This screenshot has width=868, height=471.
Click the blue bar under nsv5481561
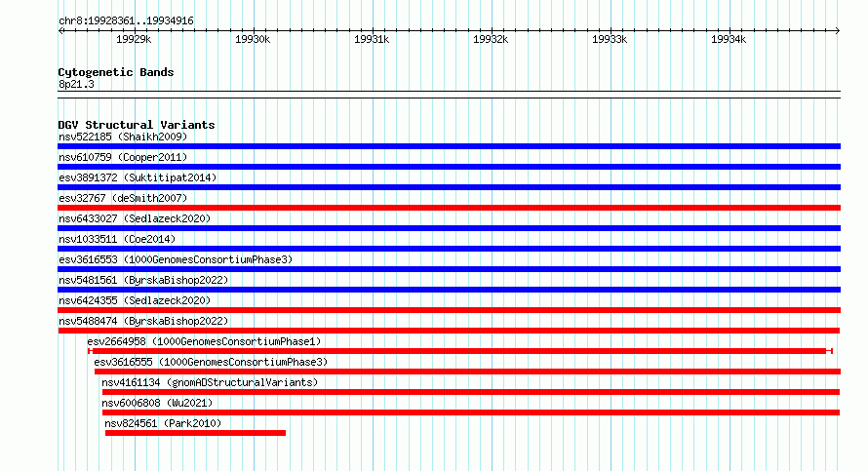pos(449,290)
